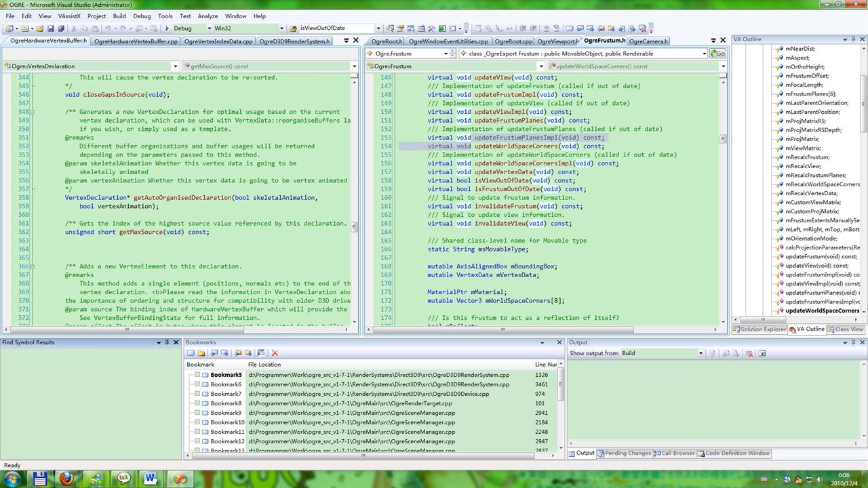Go to next bookmark via text editor toolbar
Viewport: 868px width, 488px height.
590,28
